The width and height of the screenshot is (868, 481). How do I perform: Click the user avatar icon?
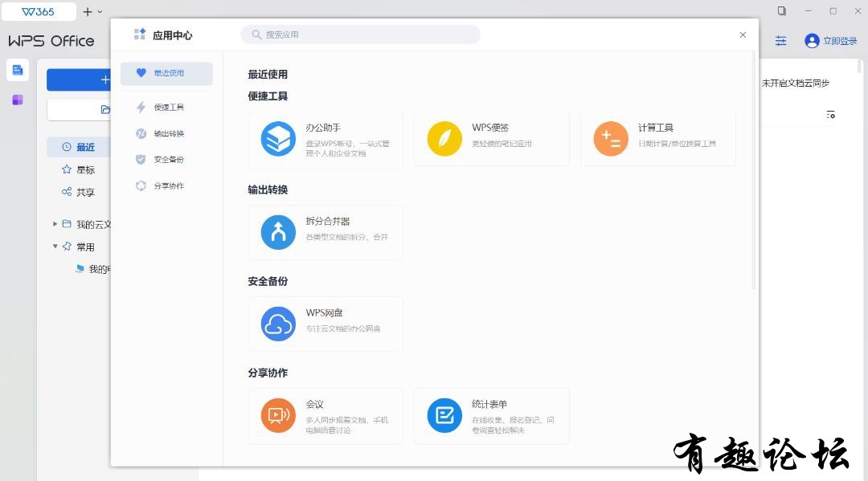pos(812,41)
